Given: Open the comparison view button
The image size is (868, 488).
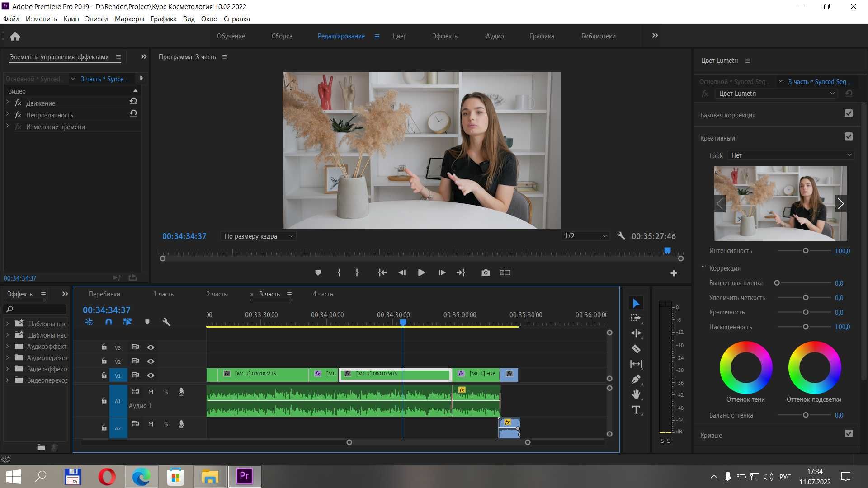Looking at the screenshot, I should coord(505,272).
